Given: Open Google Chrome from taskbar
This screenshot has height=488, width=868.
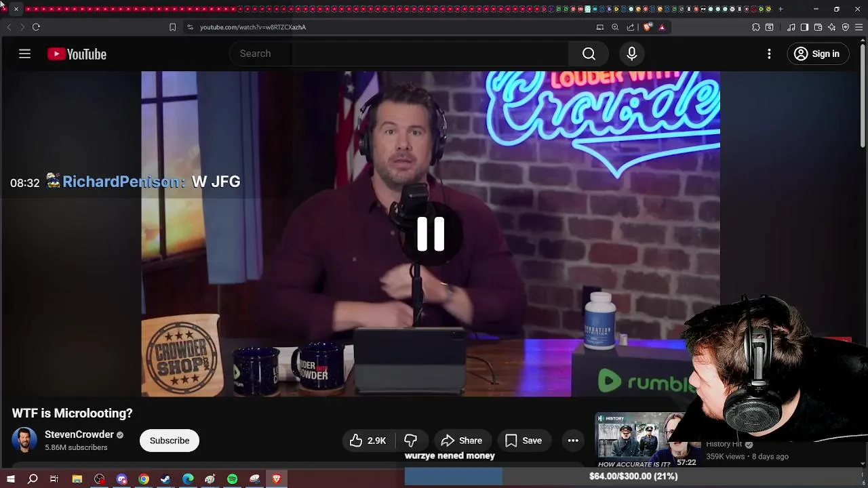Looking at the screenshot, I should (144, 479).
